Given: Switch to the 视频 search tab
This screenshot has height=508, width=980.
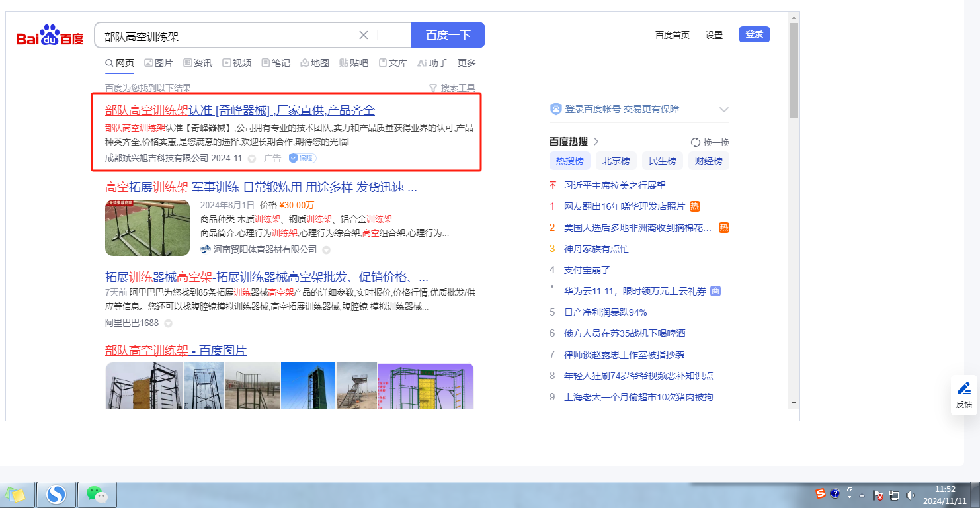Looking at the screenshot, I should click(237, 63).
